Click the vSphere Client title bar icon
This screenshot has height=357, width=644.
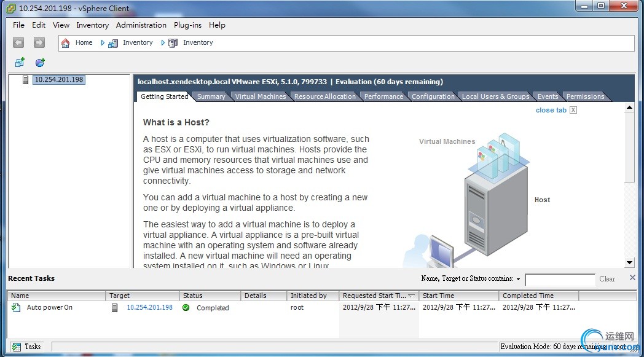(11, 8)
